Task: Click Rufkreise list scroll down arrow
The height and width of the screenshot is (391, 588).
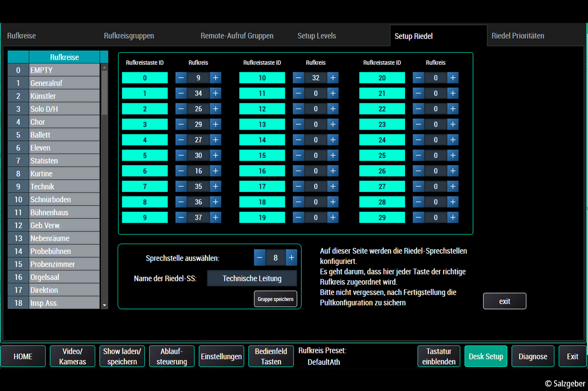Action: click(104, 305)
